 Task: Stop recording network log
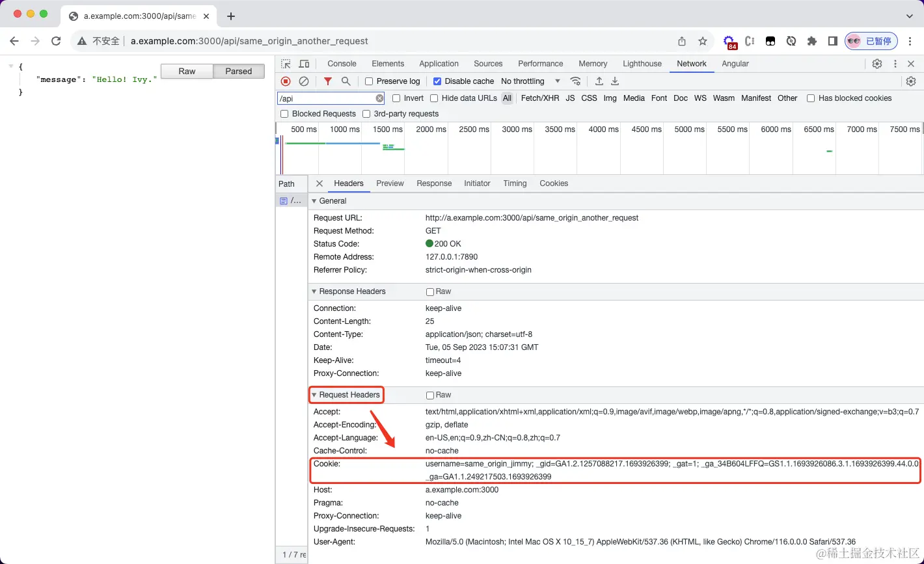tap(286, 81)
